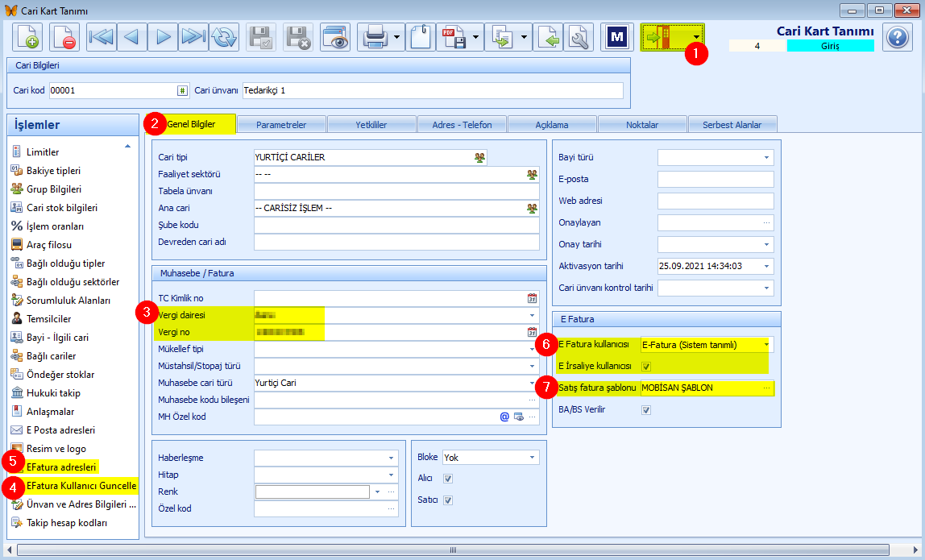925x560 pixels.
Task: Click the new record icon with green plus
Action: [x=27, y=37]
